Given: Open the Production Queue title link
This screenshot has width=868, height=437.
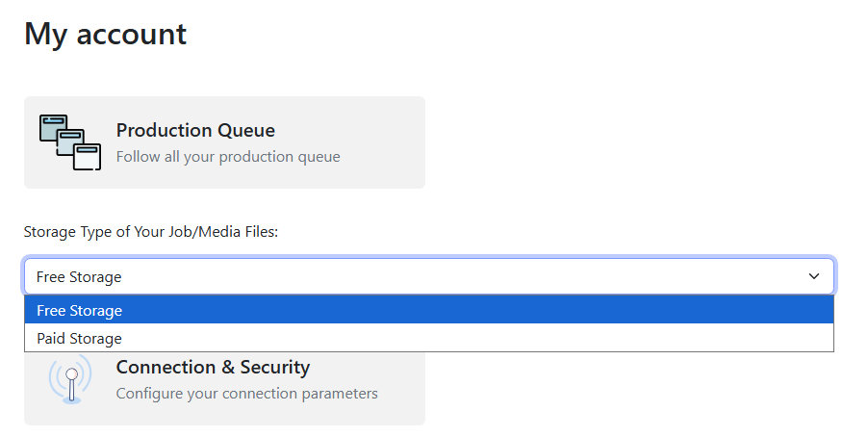Looking at the screenshot, I should click(195, 130).
